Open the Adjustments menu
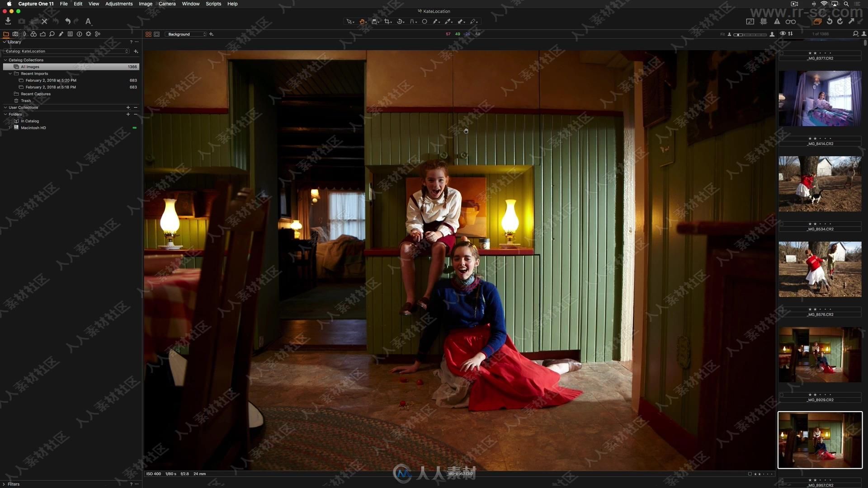 point(119,4)
